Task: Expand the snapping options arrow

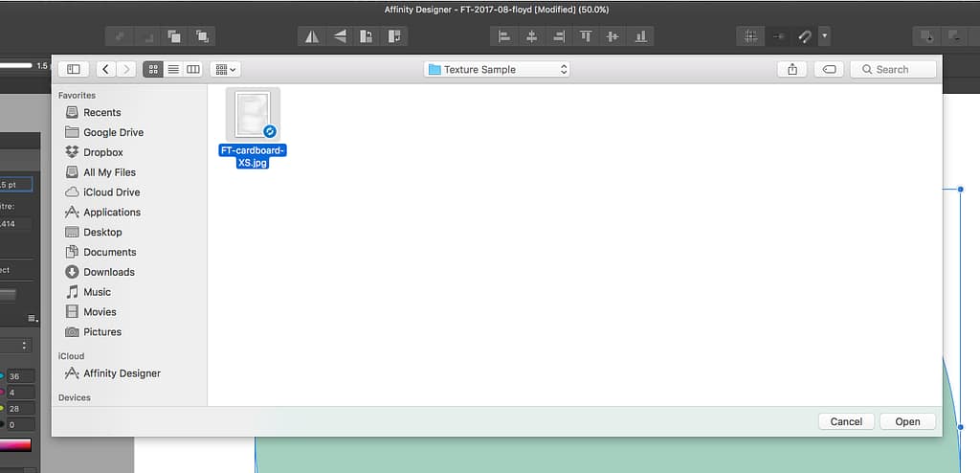Action: point(825,36)
